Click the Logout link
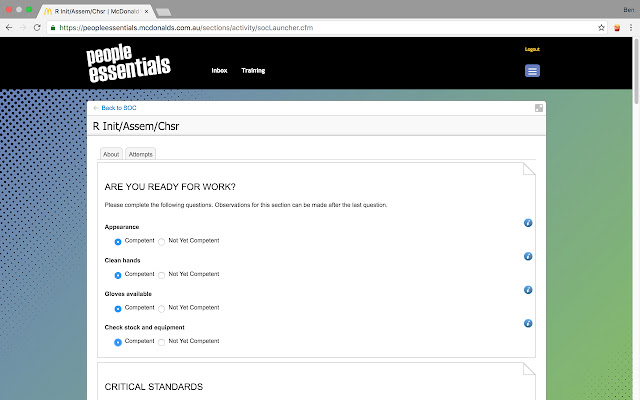 pyautogui.click(x=532, y=49)
